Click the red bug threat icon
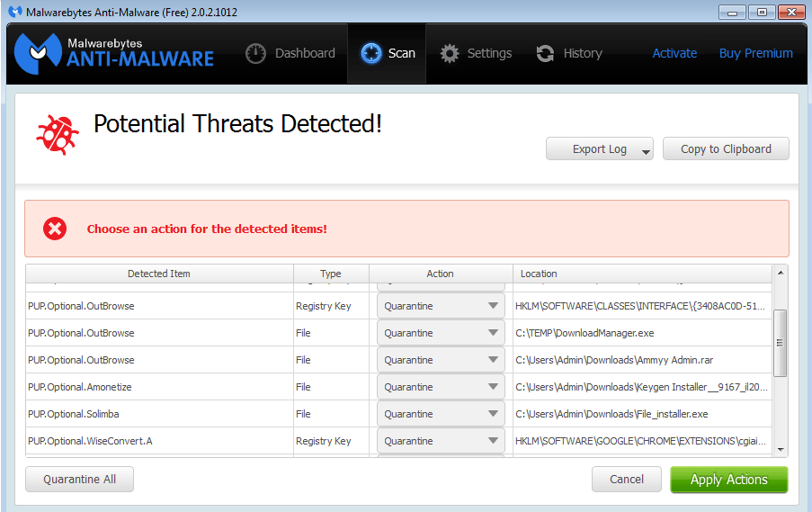Image resolution: width=812 pixels, height=512 pixels. pos(58,135)
